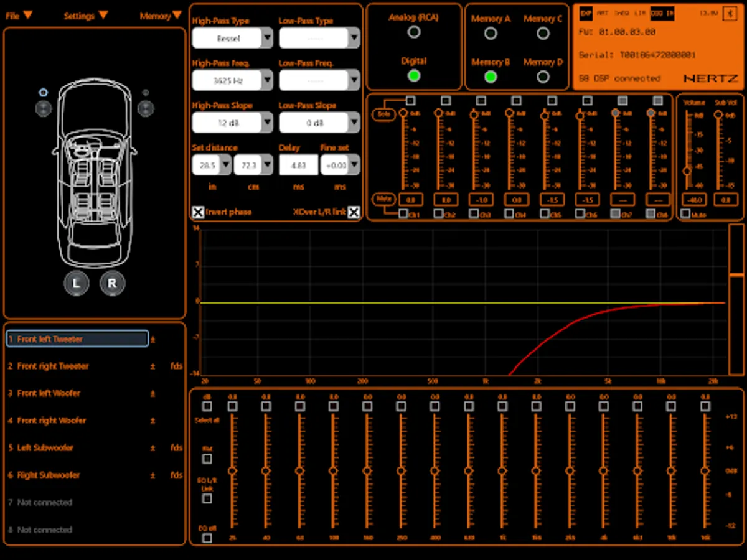Click the Sub Vol slider knob
This screenshot has height=560, width=747.
(718, 114)
